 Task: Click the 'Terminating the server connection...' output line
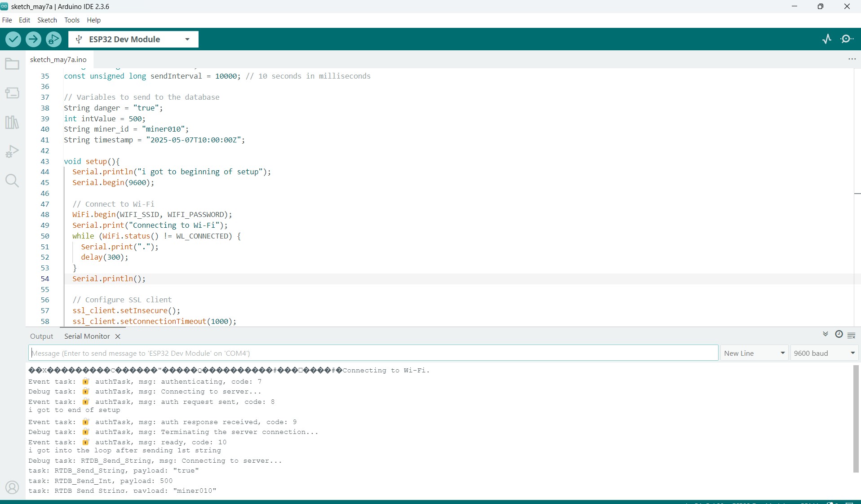coord(173,432)
